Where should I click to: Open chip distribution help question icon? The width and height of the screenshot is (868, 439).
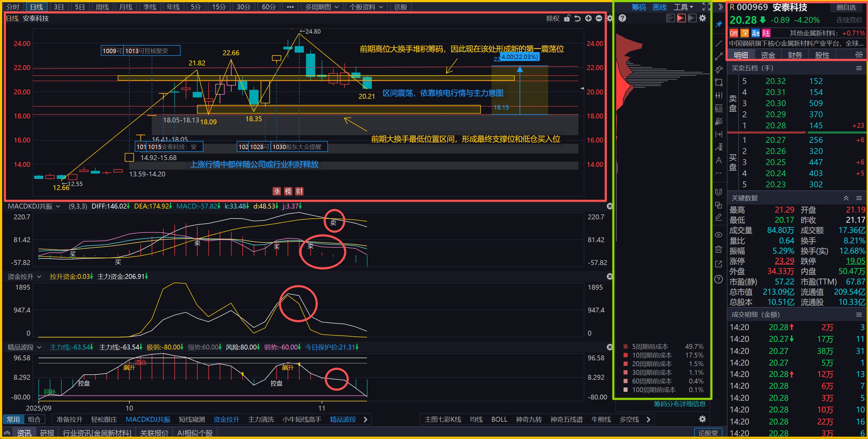tap(622, 18)
